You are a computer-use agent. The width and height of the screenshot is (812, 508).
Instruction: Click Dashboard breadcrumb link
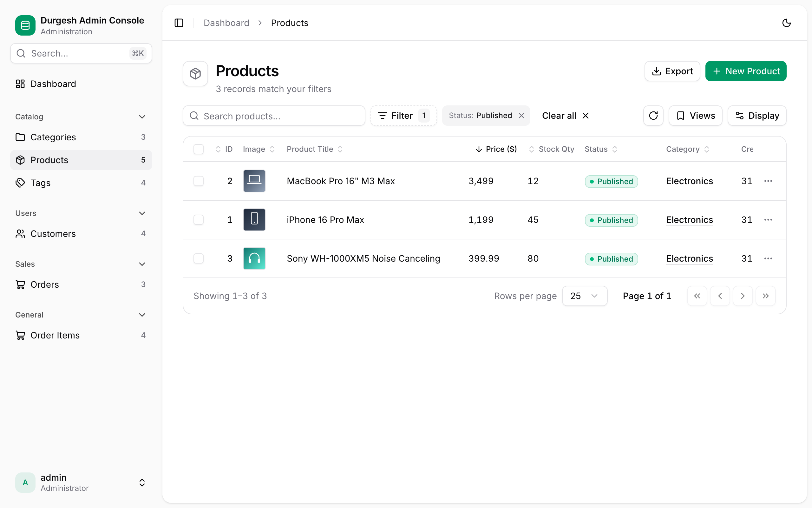pyautogui.click(x=226, y=23)
